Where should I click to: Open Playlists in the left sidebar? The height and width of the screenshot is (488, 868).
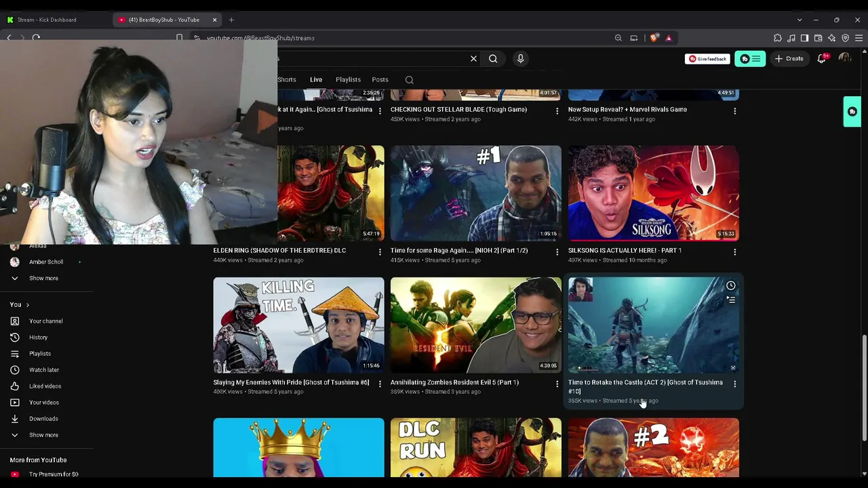tap(39, 354)
